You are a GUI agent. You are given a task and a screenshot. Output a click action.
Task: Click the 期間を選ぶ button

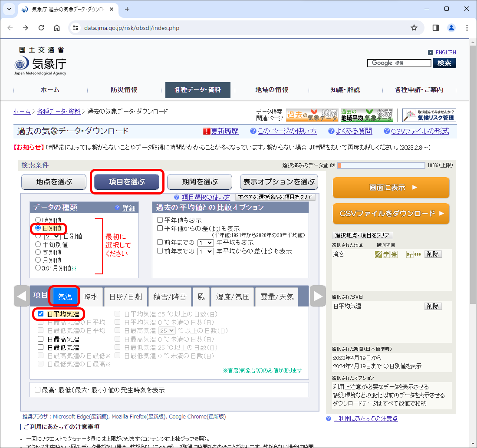pyautogui.click(x=200, y=182)
